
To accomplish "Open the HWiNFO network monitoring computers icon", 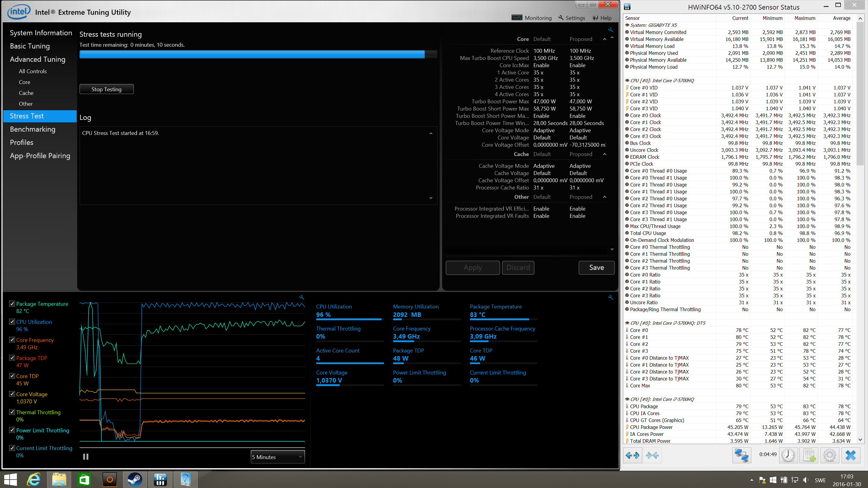I will click(x=742, y=455).
